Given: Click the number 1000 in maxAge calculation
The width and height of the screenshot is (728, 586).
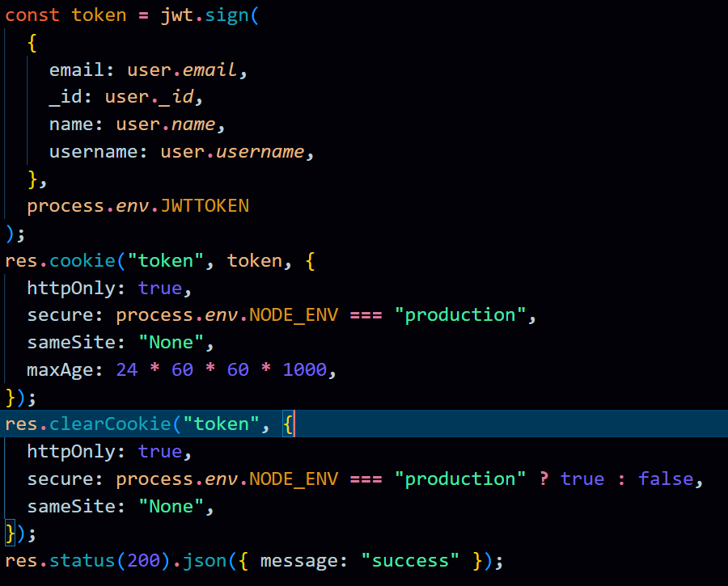Looking at the screenshot, I should pyautogui.click(x=305, y=369).
